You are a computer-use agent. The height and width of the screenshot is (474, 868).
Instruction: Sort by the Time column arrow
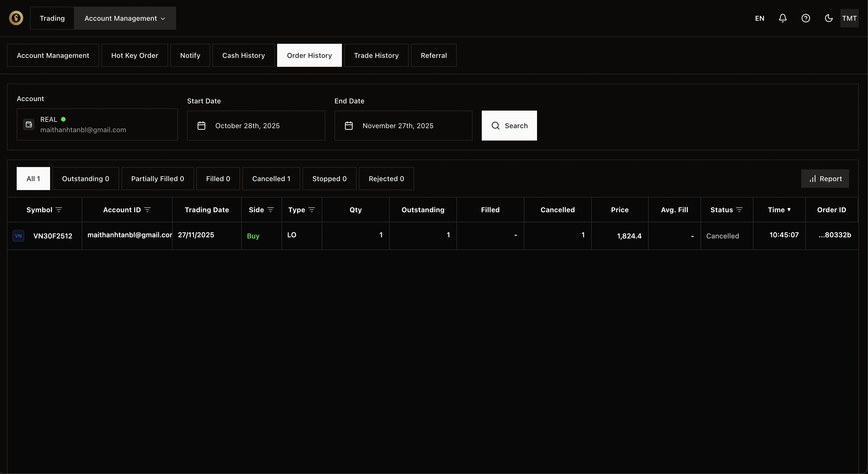[789, 209]
